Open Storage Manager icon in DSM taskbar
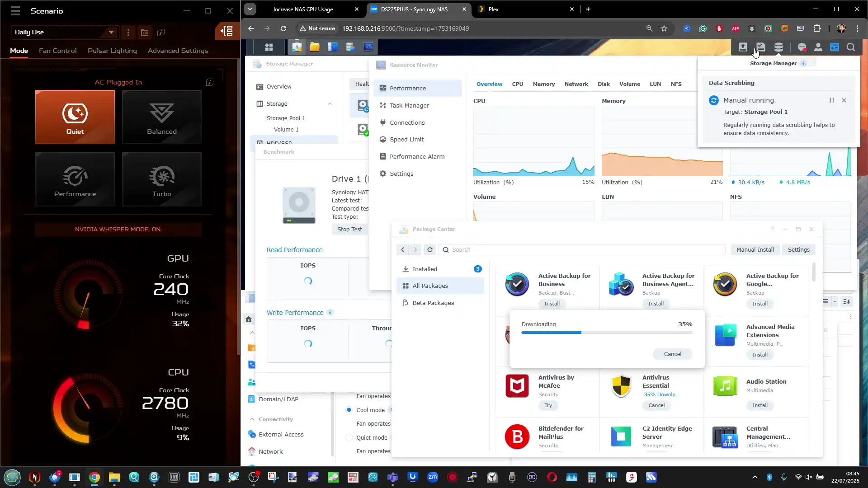The height and width of the screenshot is (488, 868). (350, 47)
